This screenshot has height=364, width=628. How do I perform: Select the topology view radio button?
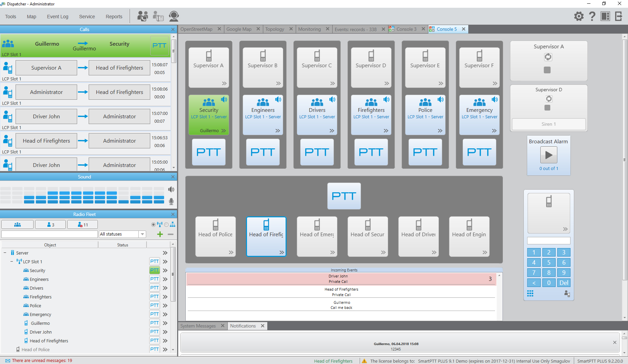click(x=166, y=224)
